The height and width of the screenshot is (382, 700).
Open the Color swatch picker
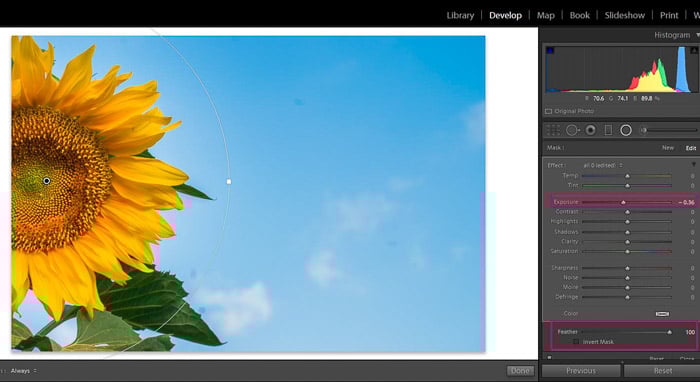tap(662, 314)
